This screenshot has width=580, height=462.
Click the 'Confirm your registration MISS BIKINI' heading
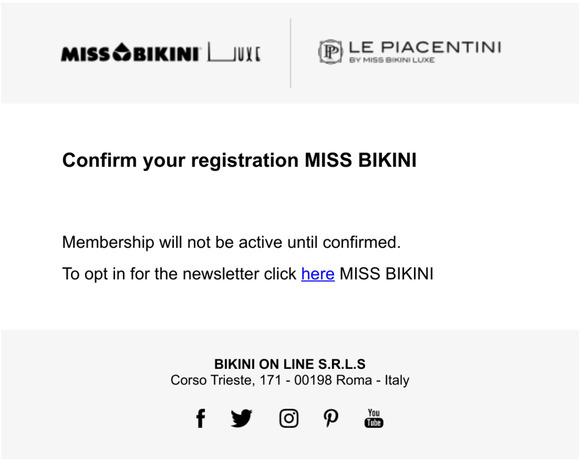click(239, 161)
